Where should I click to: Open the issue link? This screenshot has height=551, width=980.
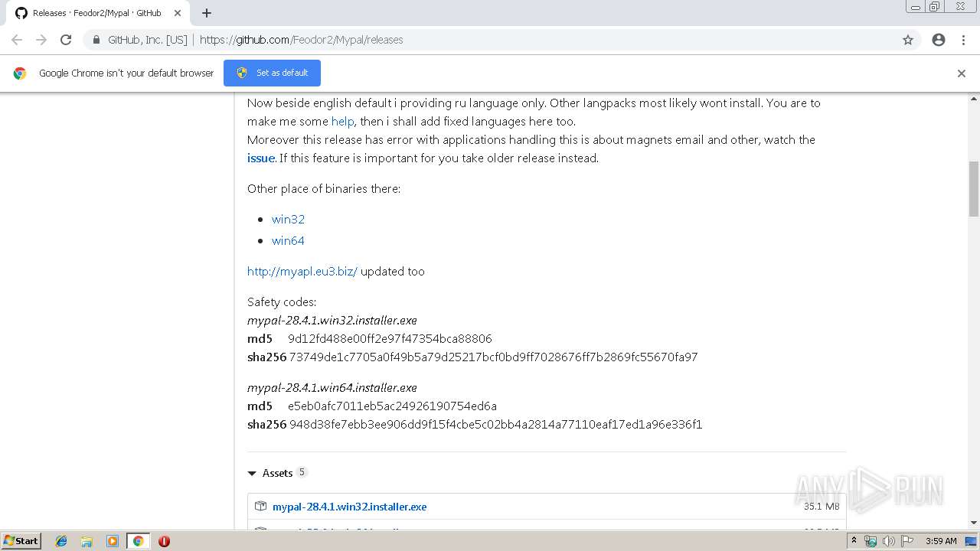(260, 158)
